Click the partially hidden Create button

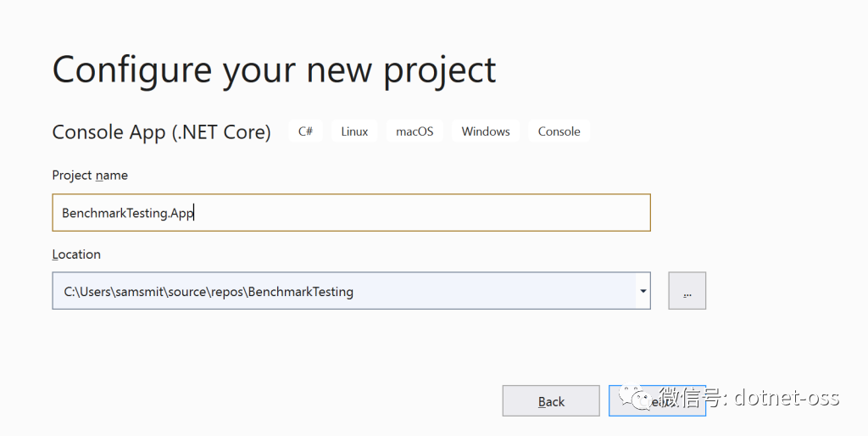(657, 400)
